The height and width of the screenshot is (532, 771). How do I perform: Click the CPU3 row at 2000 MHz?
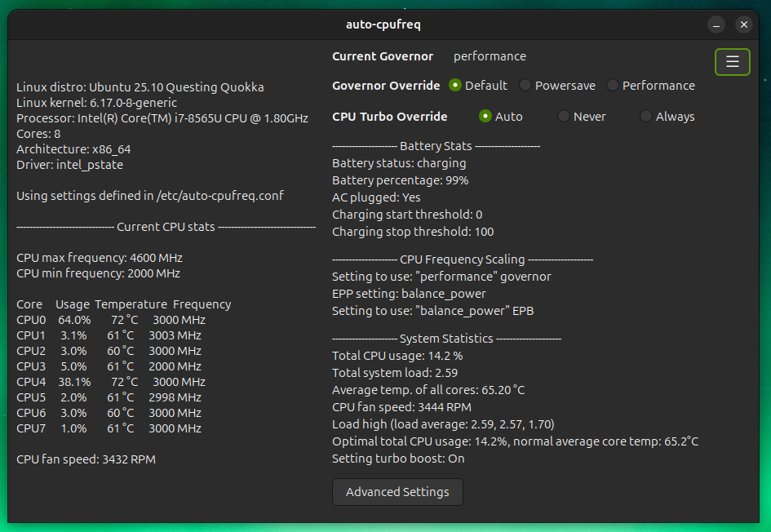coord(109,366)
